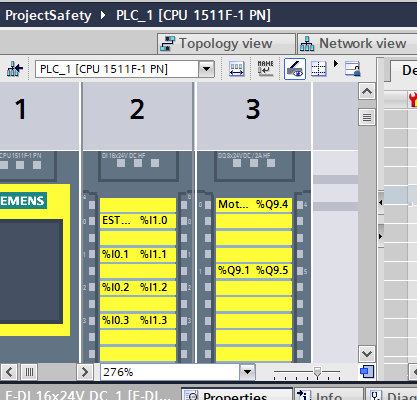
Task: Open the Diagnostics tab
Action: [x=391, y=394]
